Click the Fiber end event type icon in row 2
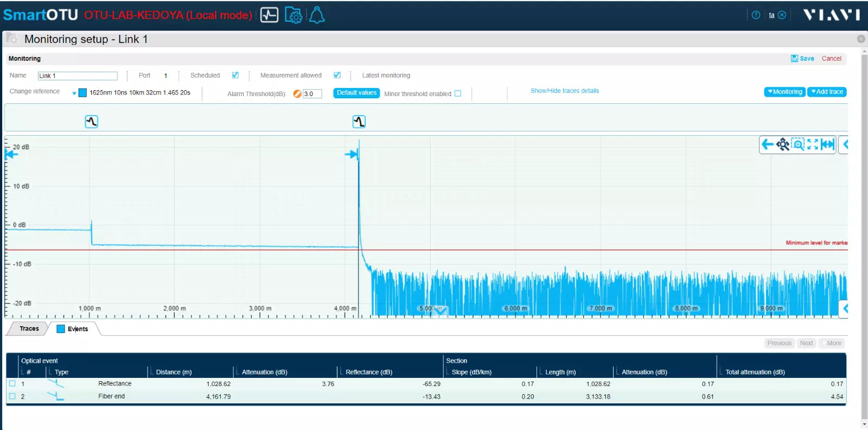This screenshot has height=430, width=868. [56, 396]
